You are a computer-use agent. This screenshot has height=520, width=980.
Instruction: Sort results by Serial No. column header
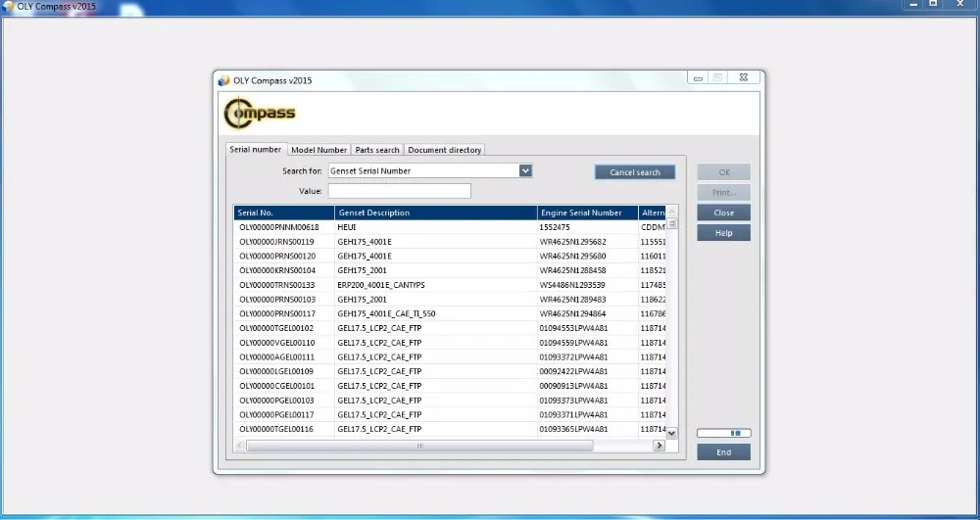point(283,213)
